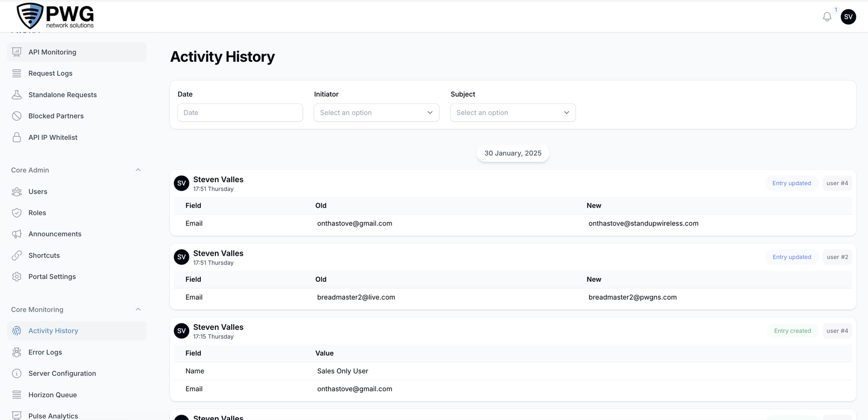Viewport: 868px width, 420px height.
Task: Click the Roles shield icon
Action: click(x=17, y=213)
